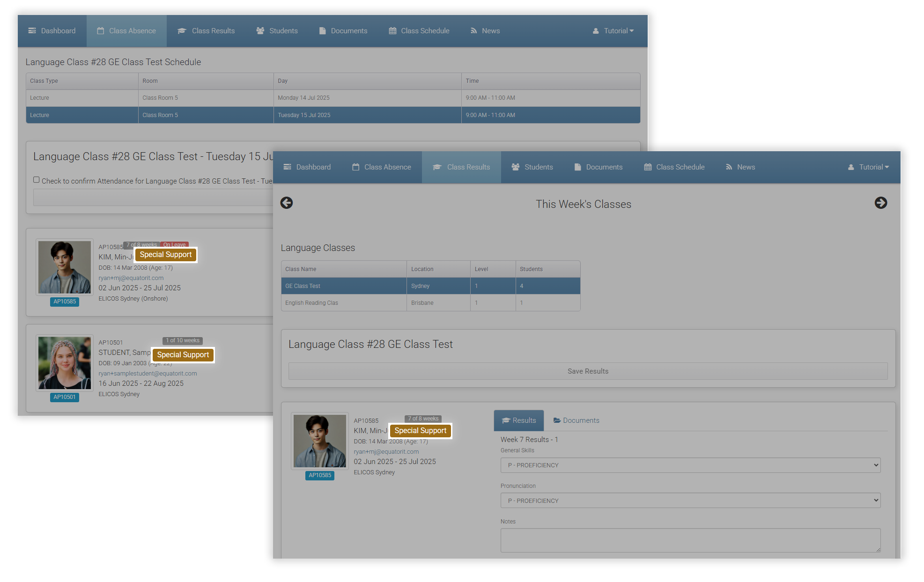Click the News feed icon in front navbar
The height and width of the screenshot is (582, 924).
729,167
